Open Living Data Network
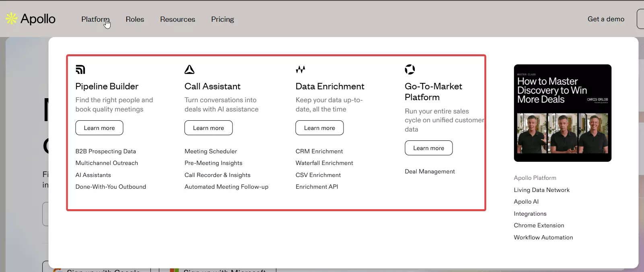 tap(541, 190)
